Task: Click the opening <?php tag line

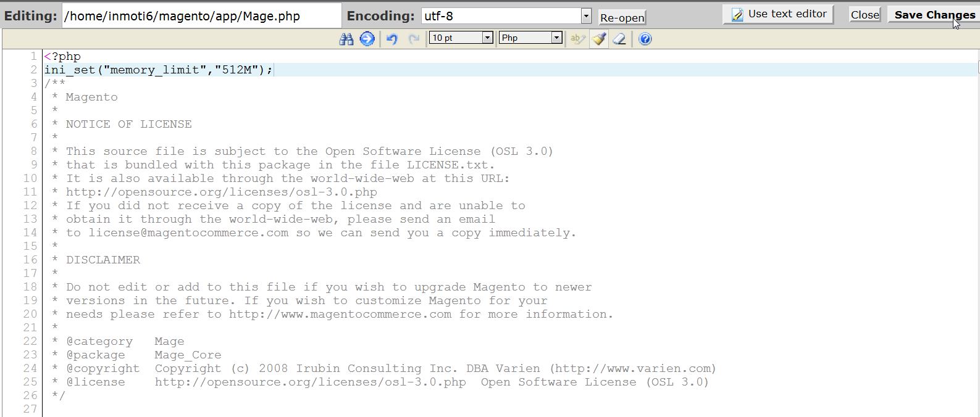Action: click(x=62, y=56)
